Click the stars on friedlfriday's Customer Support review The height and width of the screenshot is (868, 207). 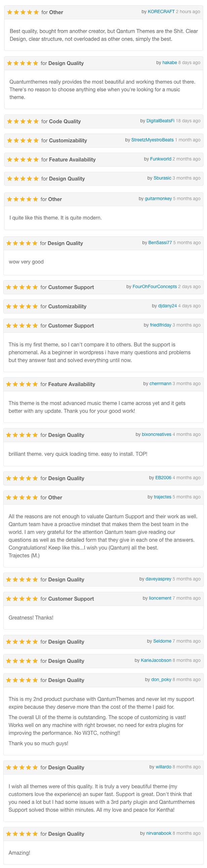(22, 325)
